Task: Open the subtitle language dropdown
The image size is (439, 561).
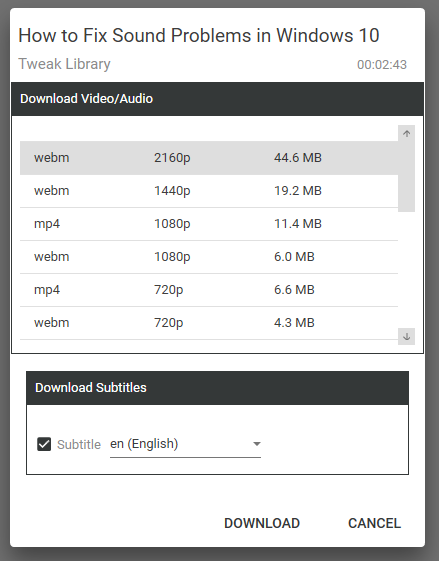Action: (185, 444)
